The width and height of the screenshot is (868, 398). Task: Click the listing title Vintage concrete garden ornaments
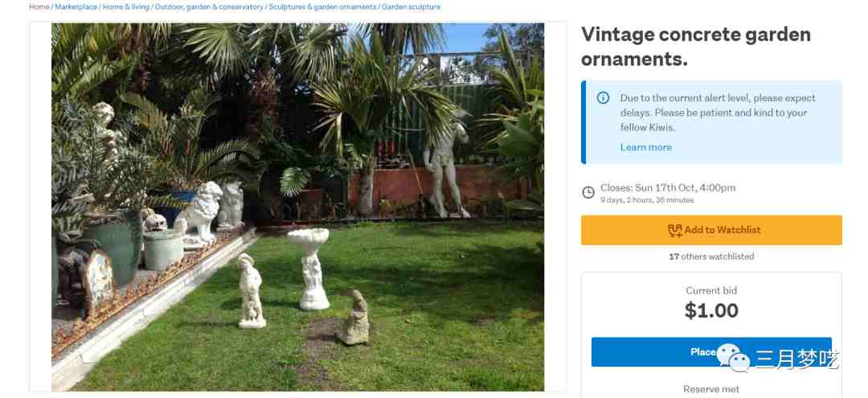tap(696, 46)
